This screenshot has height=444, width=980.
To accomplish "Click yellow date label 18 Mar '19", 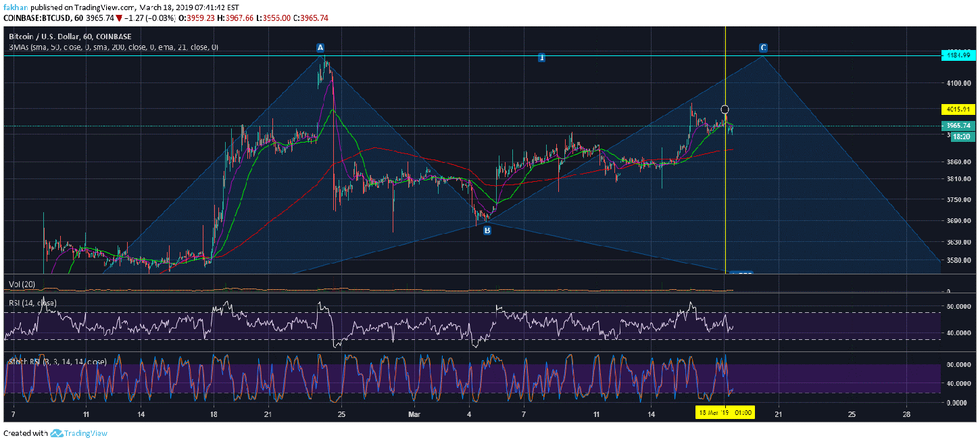I will (725, 412).
